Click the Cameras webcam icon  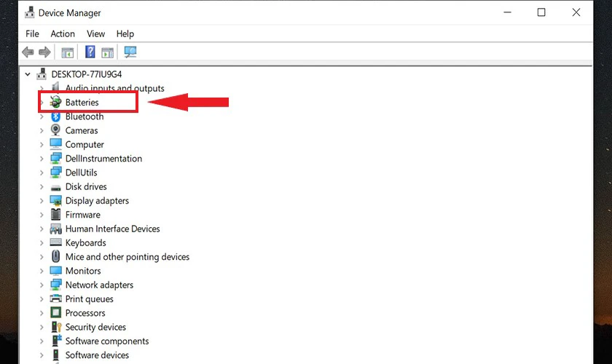pyautogui.click(x=56, y=130)
